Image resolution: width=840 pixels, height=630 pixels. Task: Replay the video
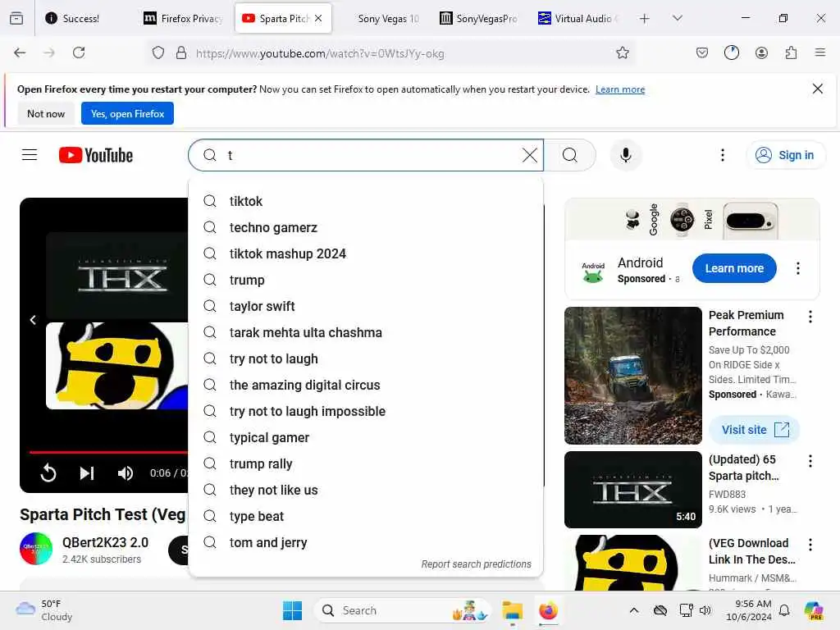tap(48, 472)
